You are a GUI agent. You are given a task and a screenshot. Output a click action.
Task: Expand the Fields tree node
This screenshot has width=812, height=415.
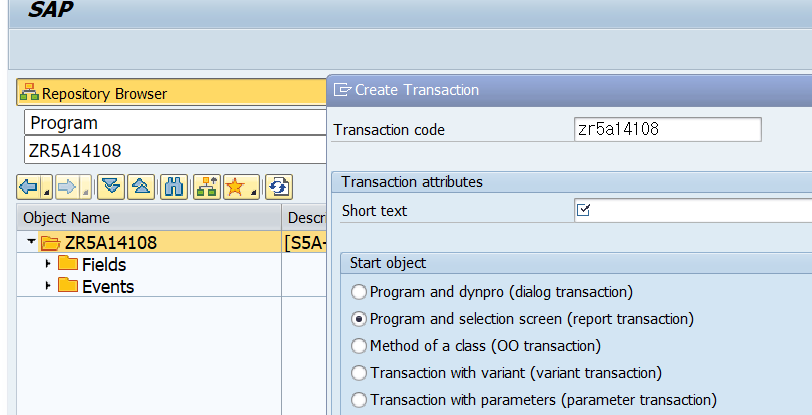pos(48,263)
